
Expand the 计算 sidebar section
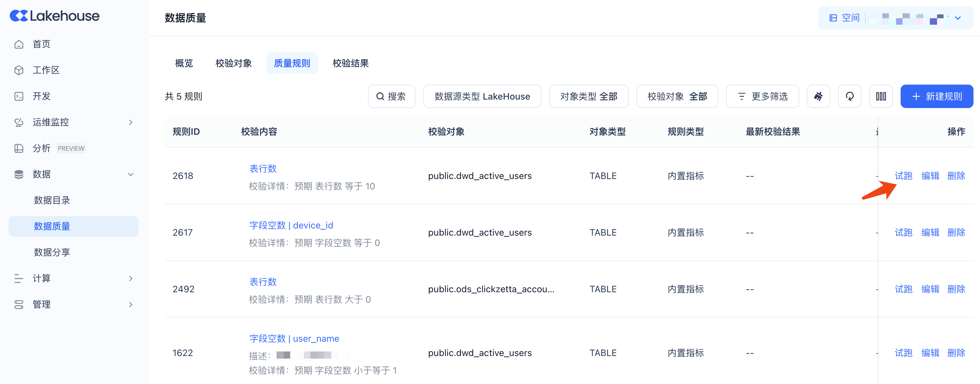click(x=130, y=278)
